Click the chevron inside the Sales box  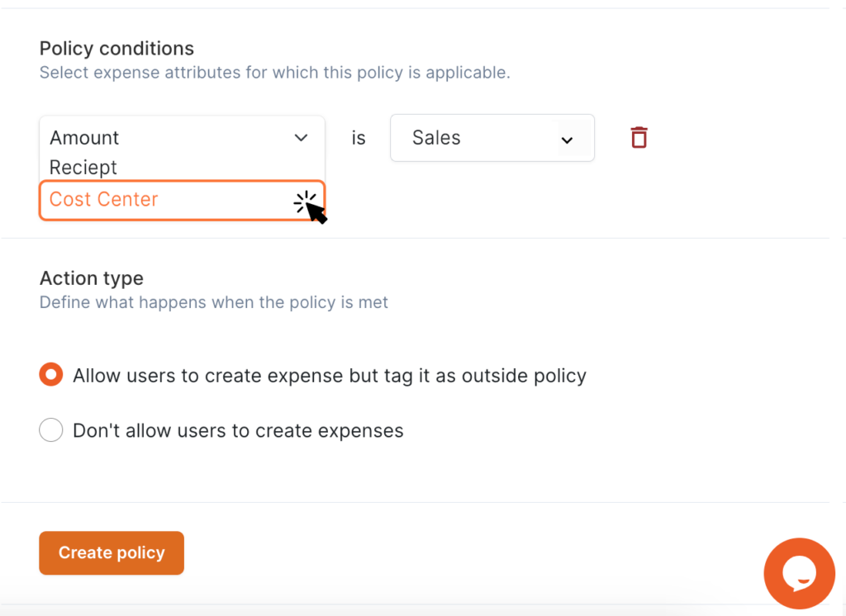coord(567,140)
